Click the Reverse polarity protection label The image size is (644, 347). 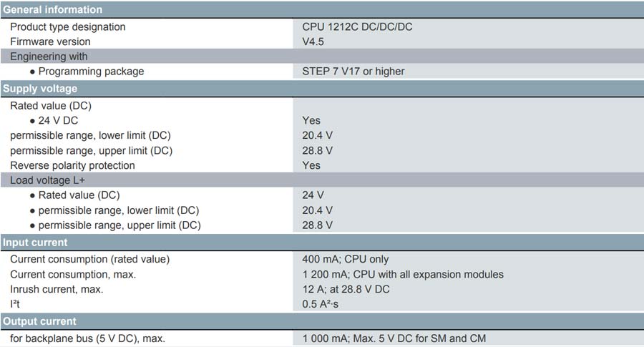(x=72, y=165)
